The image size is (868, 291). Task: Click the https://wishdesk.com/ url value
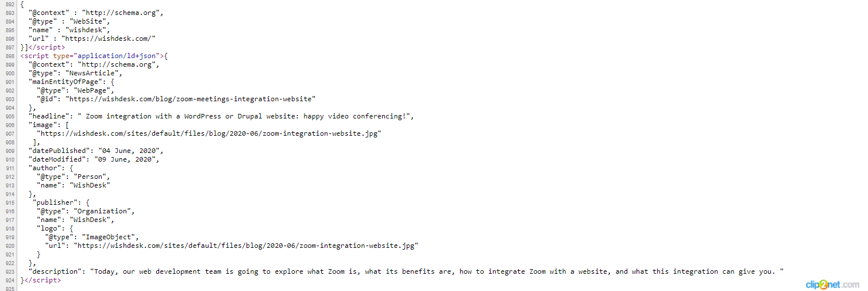[x=109, y=39]
